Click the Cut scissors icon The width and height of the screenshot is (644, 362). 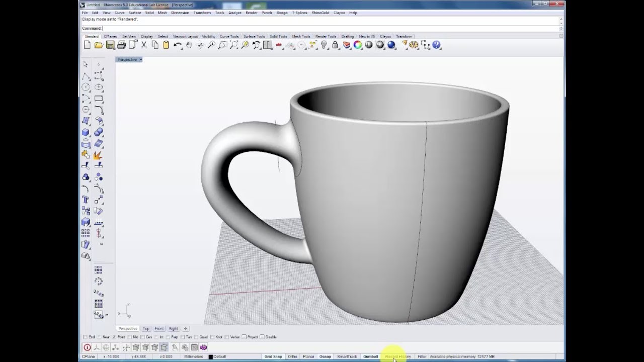coord(144,45)
